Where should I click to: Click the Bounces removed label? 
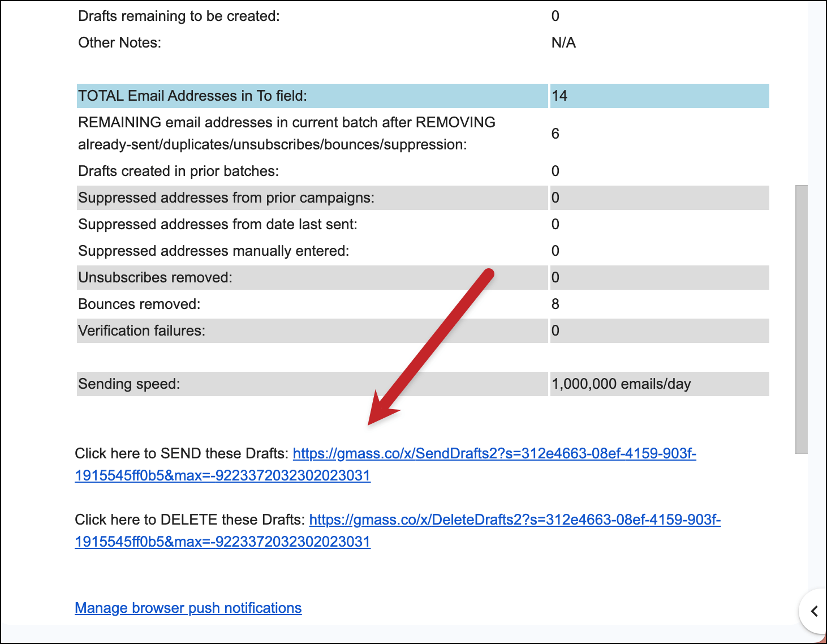pos(139,304)
